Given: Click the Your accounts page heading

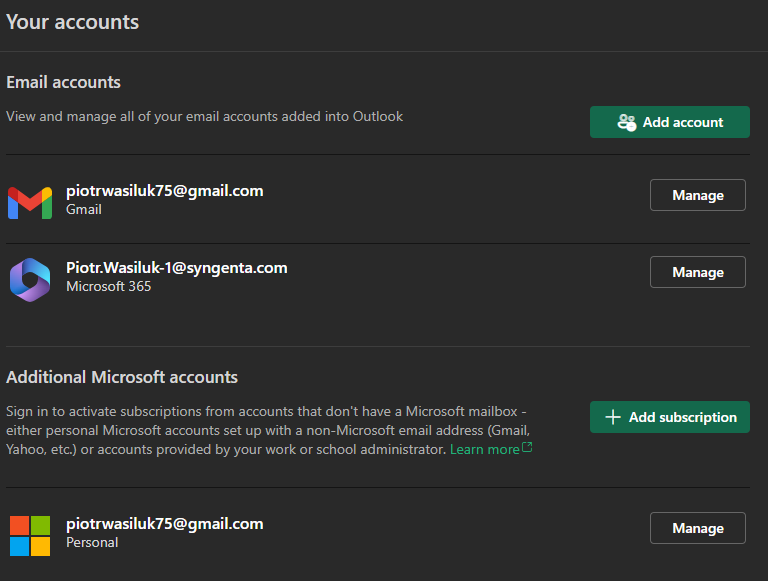Looking at the screenshot, I should tap(72, 22).
